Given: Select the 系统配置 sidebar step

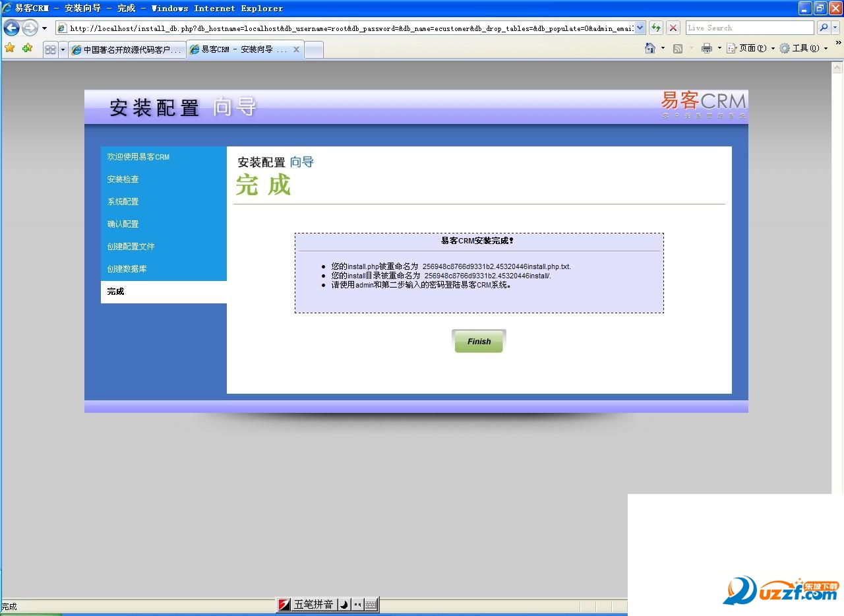Looking at the screenshot, I should point(123,202).
